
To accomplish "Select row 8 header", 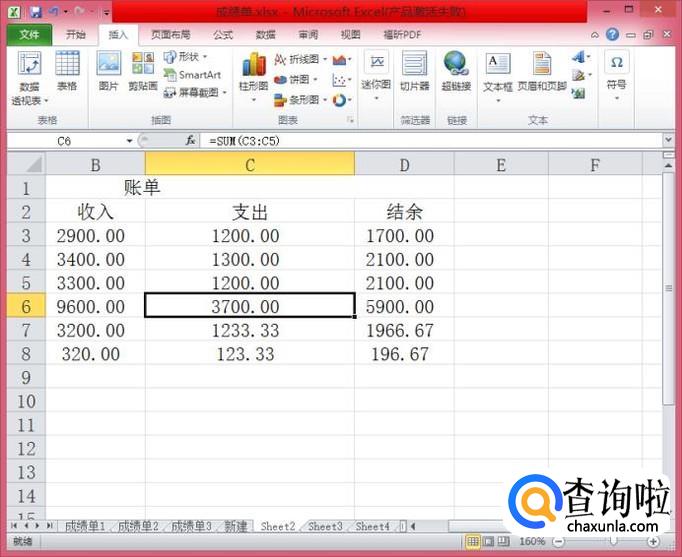I will click(x=26, y=354).
